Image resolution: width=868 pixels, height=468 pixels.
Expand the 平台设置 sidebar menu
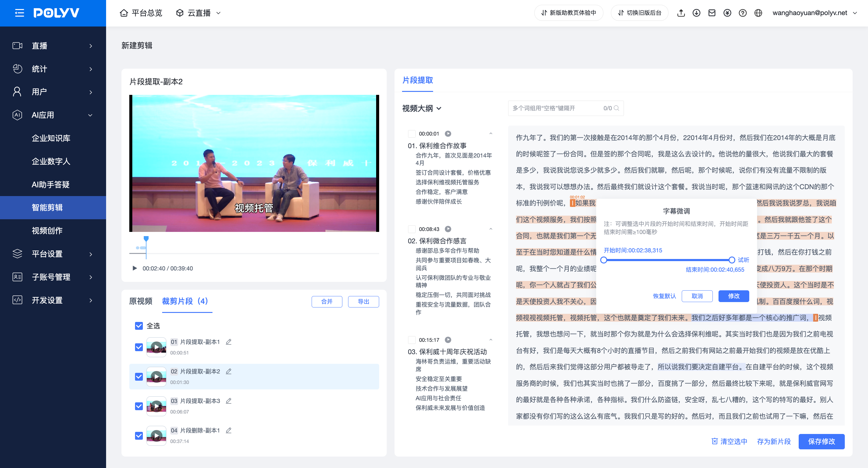click(x=53, y=254)
